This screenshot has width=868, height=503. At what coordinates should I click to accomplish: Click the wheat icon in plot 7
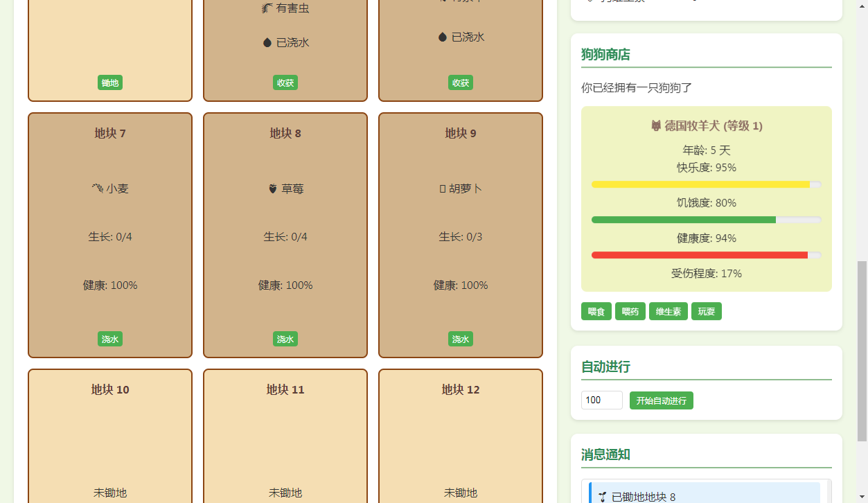(x=98, y=188)
